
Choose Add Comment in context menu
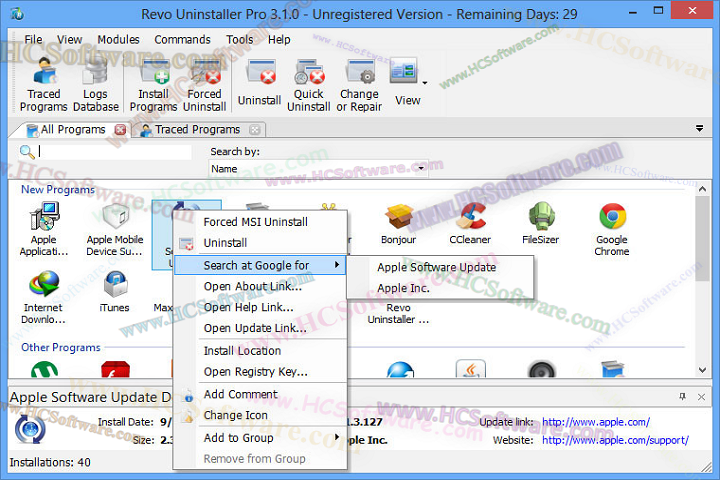260,394
